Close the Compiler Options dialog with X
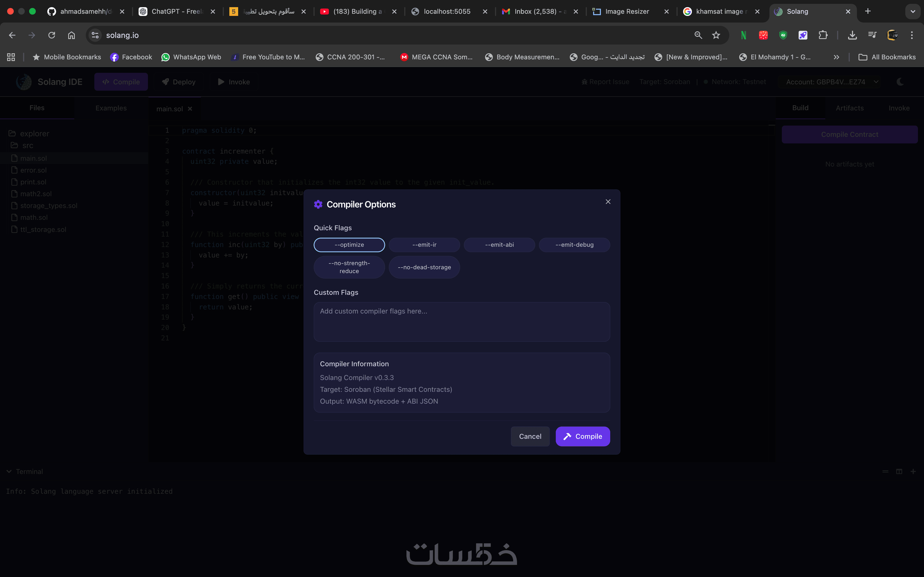This screenshot has height=577, width=924. tap(608, 201)
